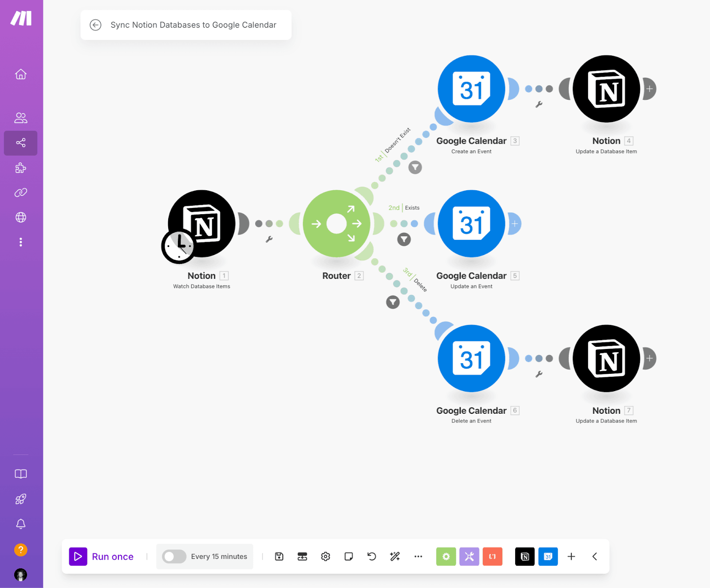Open the orange Help question icon
Screen dimensions: 710x588
pyautogui.click(x=21, y=550)
